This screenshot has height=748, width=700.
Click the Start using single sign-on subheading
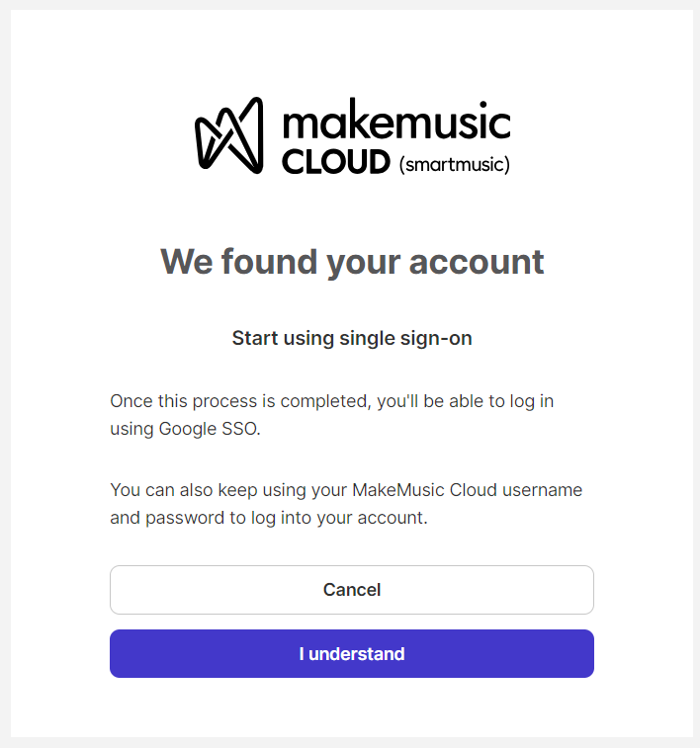click(x=352, y=338)
